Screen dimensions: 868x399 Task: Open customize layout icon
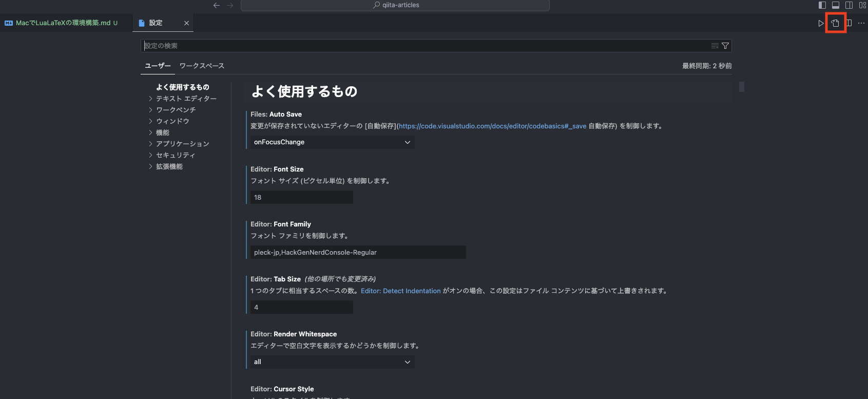click(862, 5)
